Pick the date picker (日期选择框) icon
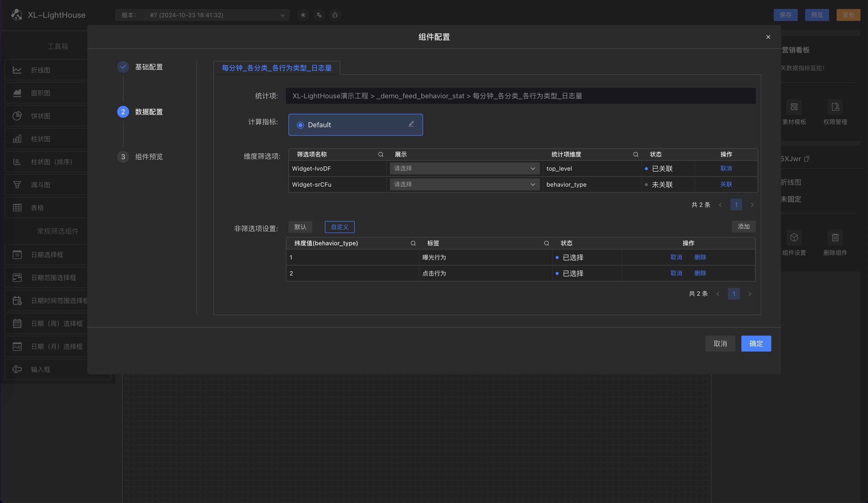Screen dimensions: 868x503 click(x=17, y=255)
